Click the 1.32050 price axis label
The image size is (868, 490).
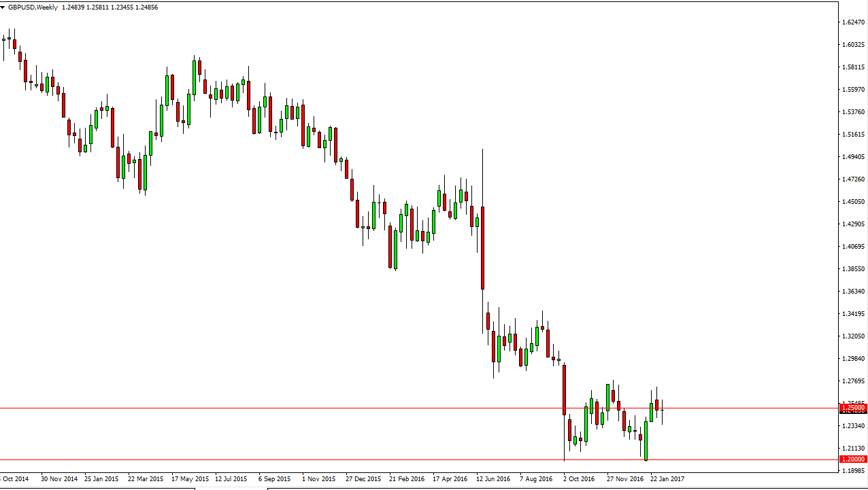point(853,336)
